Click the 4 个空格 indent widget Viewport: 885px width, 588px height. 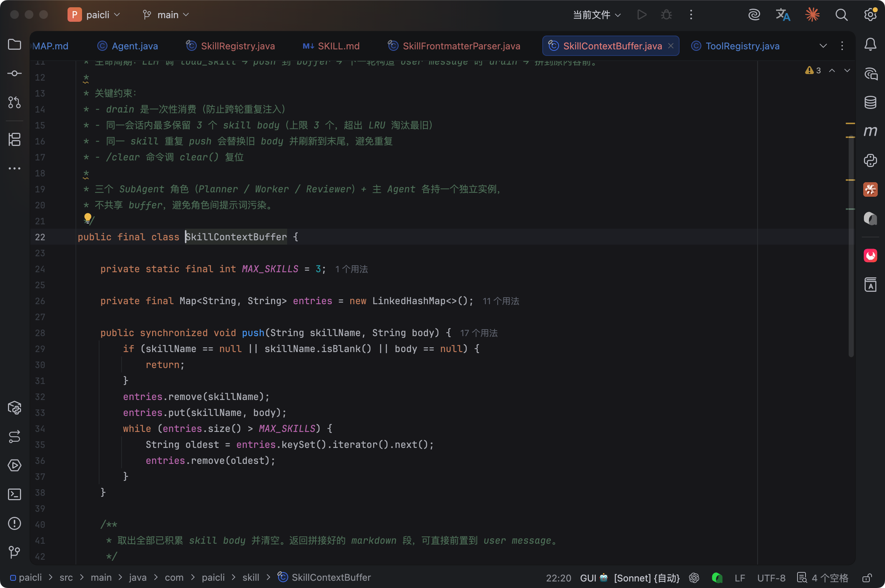823,578
